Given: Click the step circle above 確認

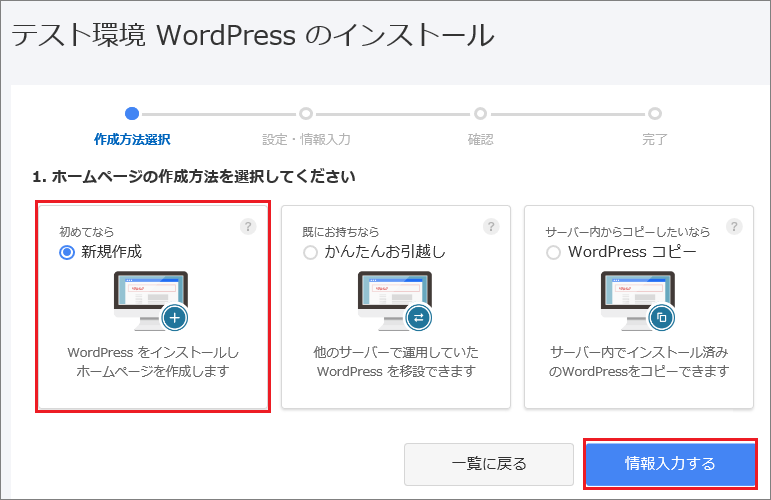Looking at the screenshot, I should pyautogui.click(x=480, y=114).
